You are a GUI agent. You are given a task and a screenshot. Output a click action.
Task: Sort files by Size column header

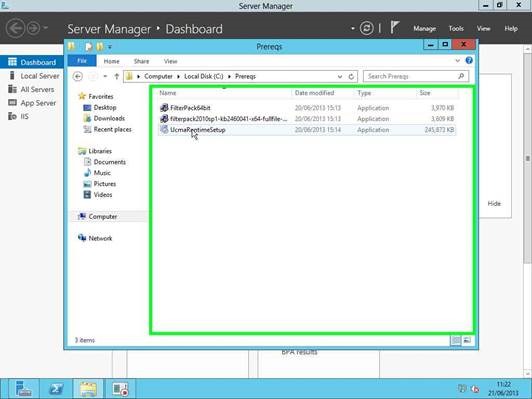click(425, 93)
